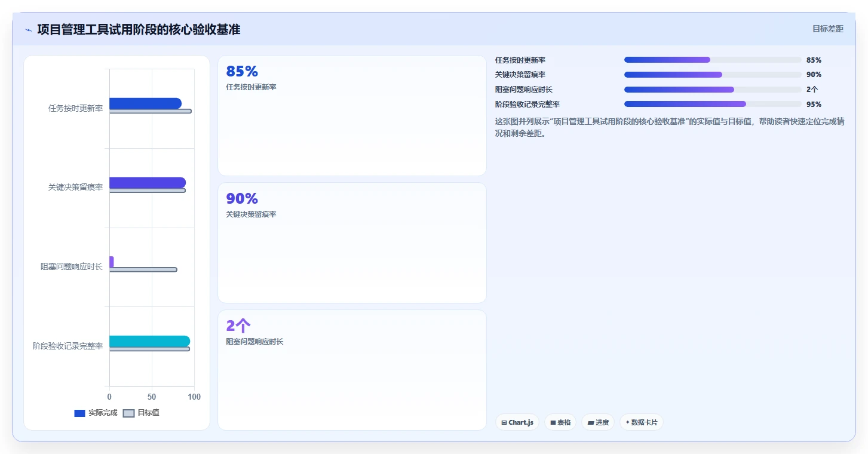Click 任务按时更新率 caption under the 85% card figure
This screenshot has width=868, height=454.
251,87
